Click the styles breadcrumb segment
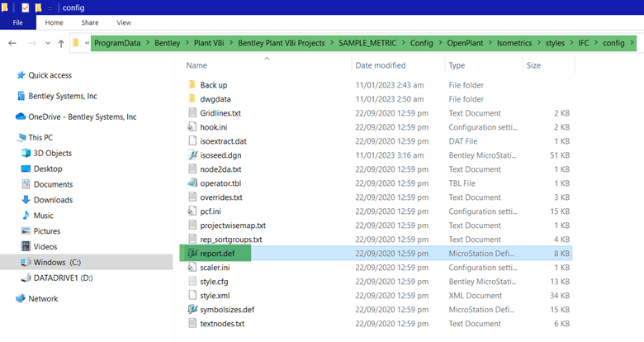 click(x=555, y=43)
